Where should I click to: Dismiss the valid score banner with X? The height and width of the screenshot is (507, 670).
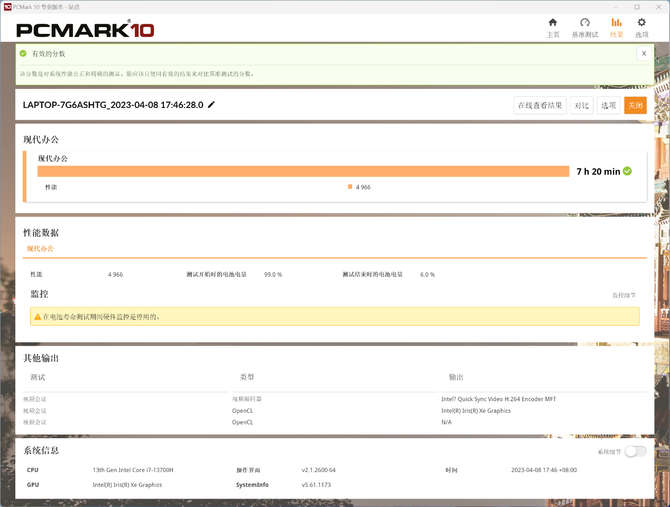pos(644,53)
